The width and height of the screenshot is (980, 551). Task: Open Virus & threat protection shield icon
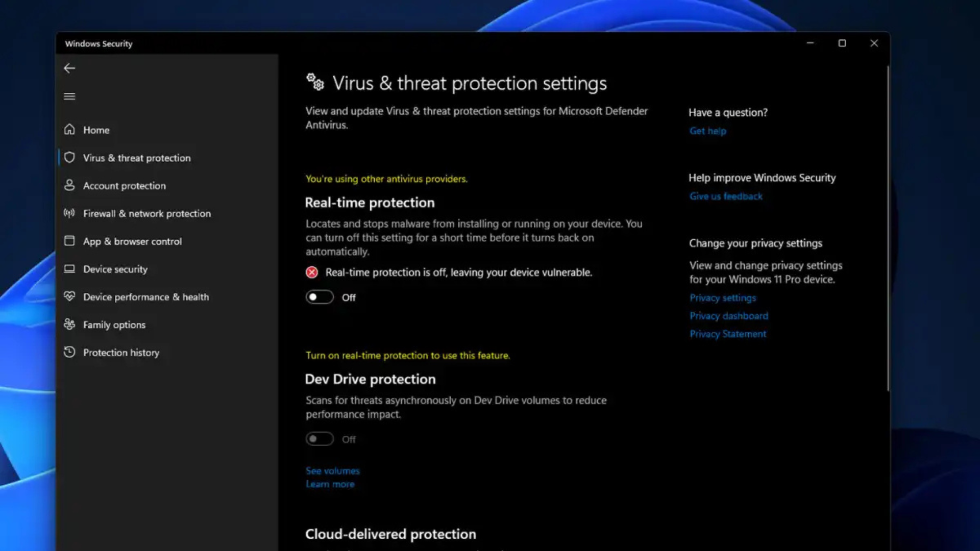click(70, 158)
